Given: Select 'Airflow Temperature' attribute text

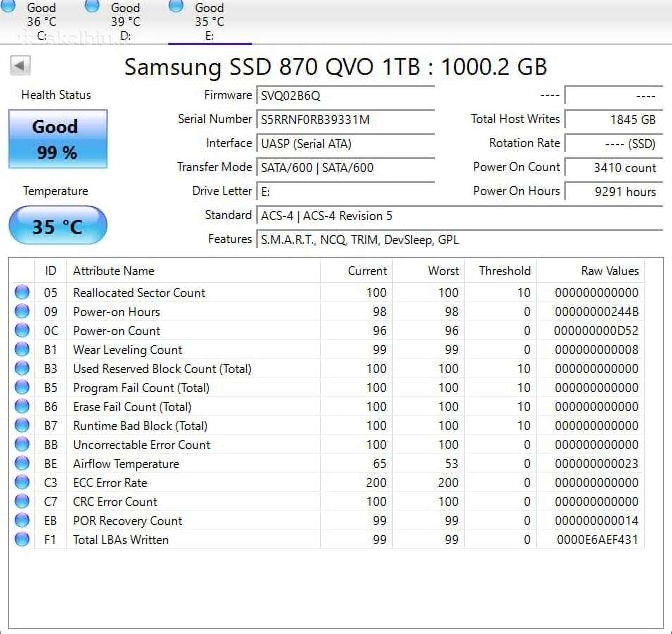Looking at the screenshot, I should click(x=126, y=464).
